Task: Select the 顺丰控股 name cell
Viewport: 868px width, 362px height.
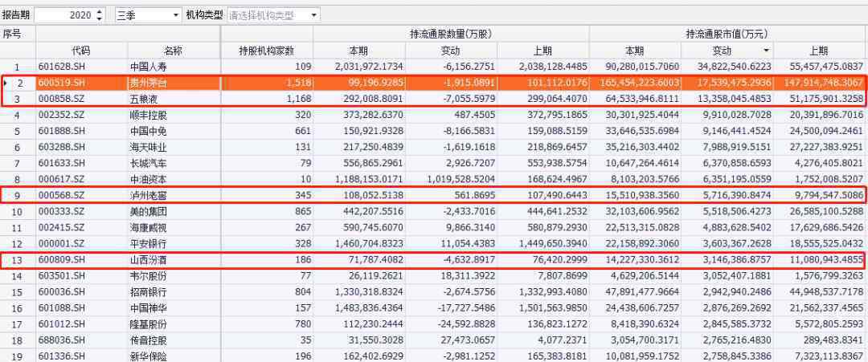Action: [x=174, y=116]
